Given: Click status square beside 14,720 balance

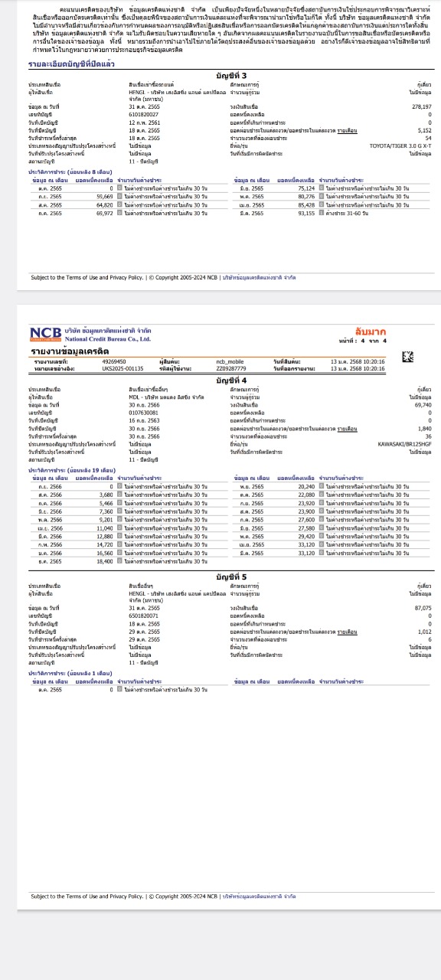Looking at the screenshot, I should [119, 544].
